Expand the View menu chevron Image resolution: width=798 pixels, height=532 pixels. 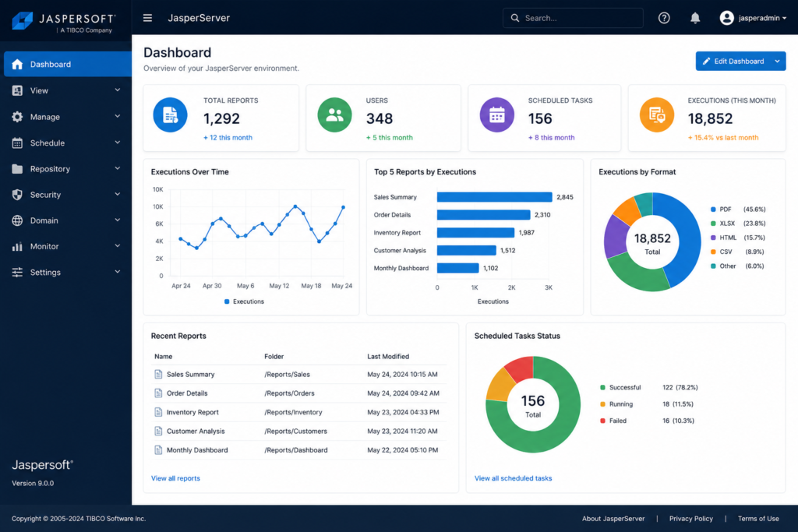coord(118,90)
